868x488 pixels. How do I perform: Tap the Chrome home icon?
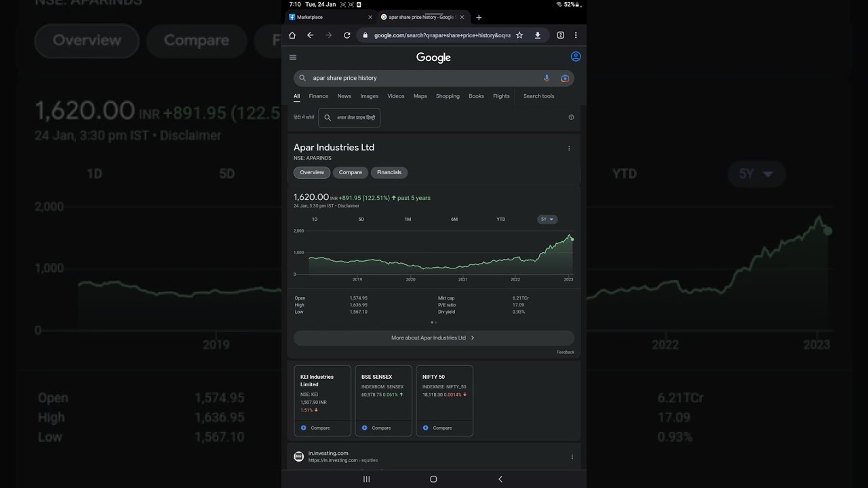click(292, 35)
